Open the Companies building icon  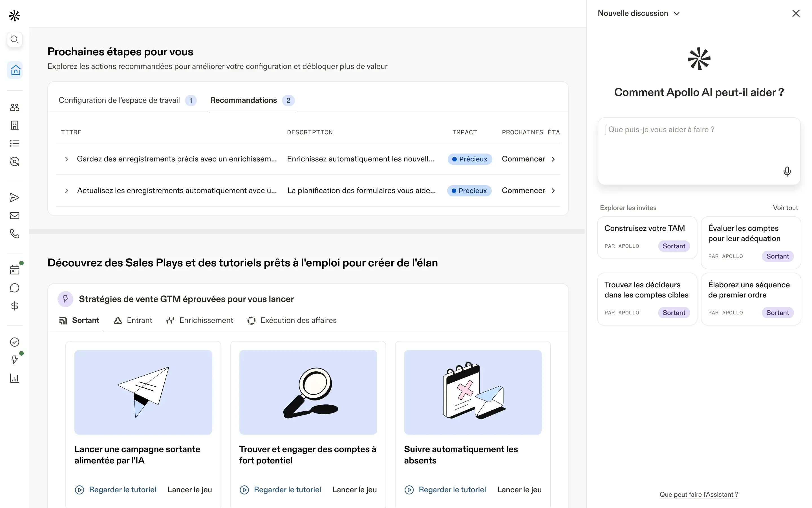(x=14, y=125)
